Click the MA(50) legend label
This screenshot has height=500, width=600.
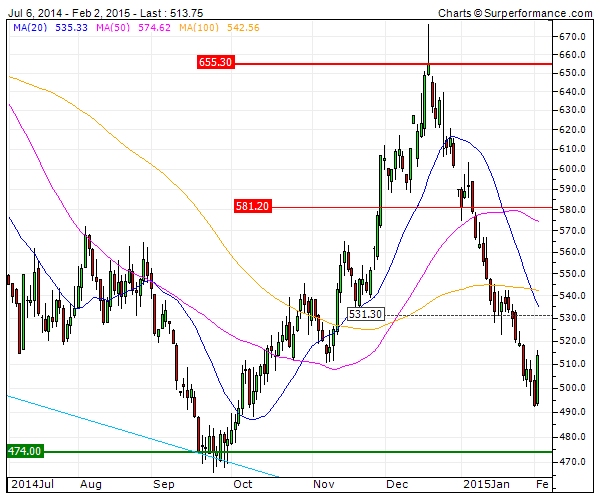tap(113, 28)
